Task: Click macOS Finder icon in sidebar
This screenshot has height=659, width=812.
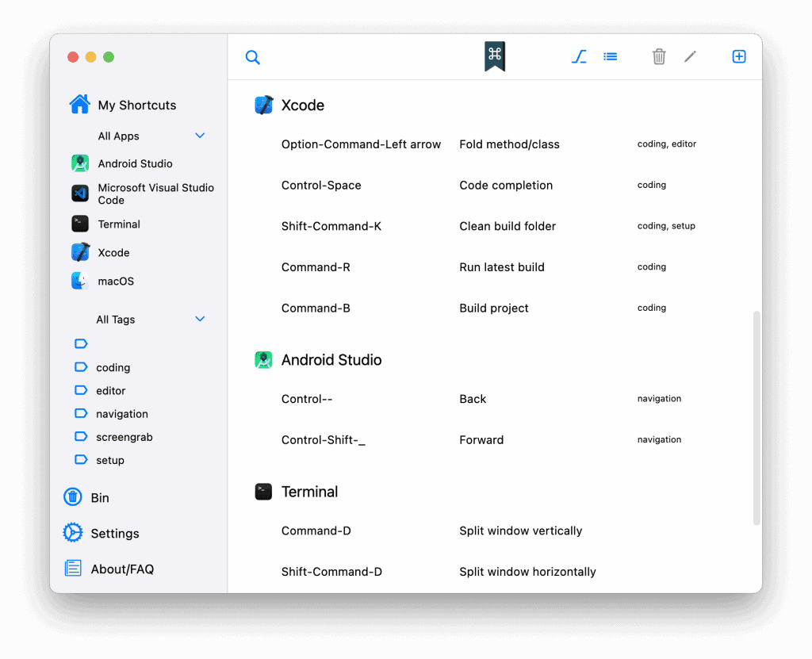Action: pyautogui.click(x=80, y=281)
